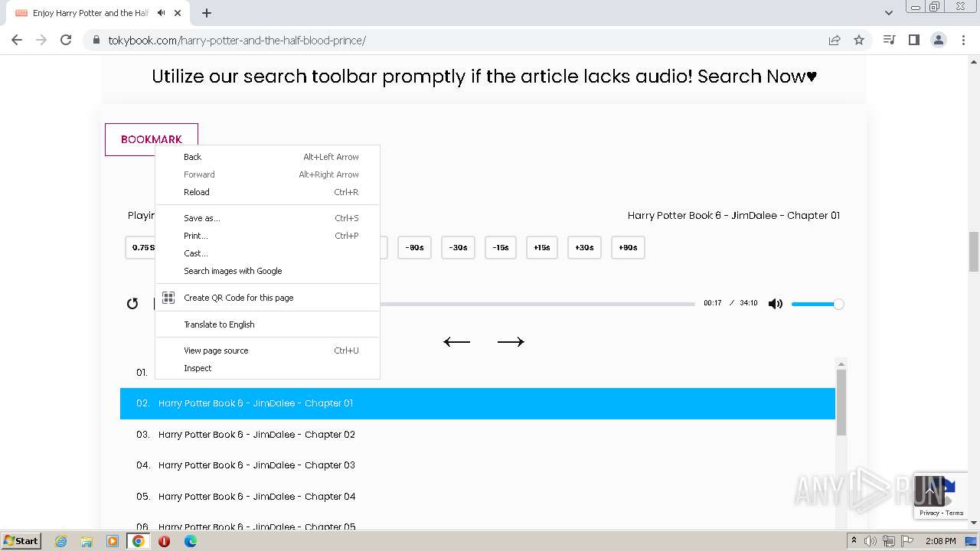Rewind audio by 15 seconds
Viewport: 980px width, 551px height.
501,247
